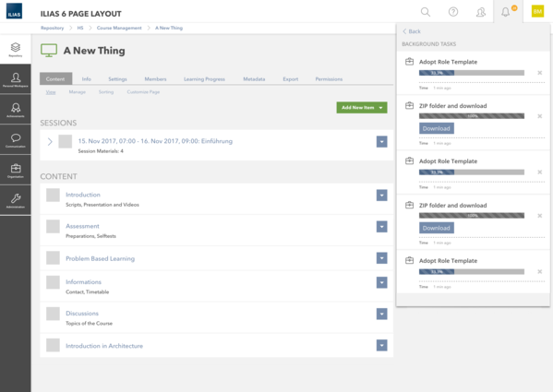Open the Discussions item actions dropdown
The height and width of the screenshot is (392, 553).
[381, 314]
